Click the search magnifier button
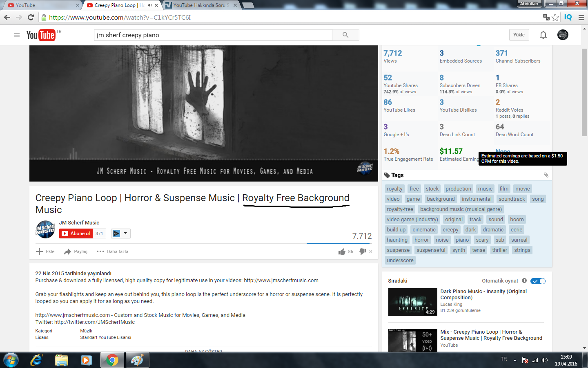The width and height of the screenshot is (588, 368). (345, 35)
